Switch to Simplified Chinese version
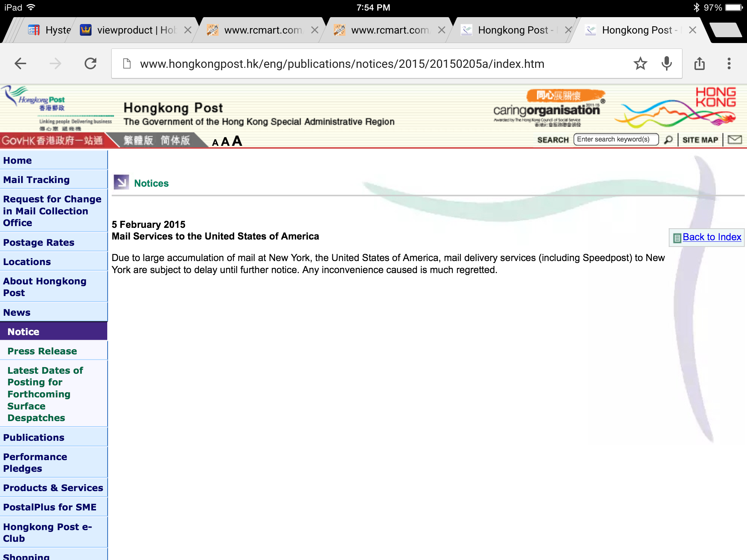Viewport: 747px width, 560px height. click(x=175, y=140)
